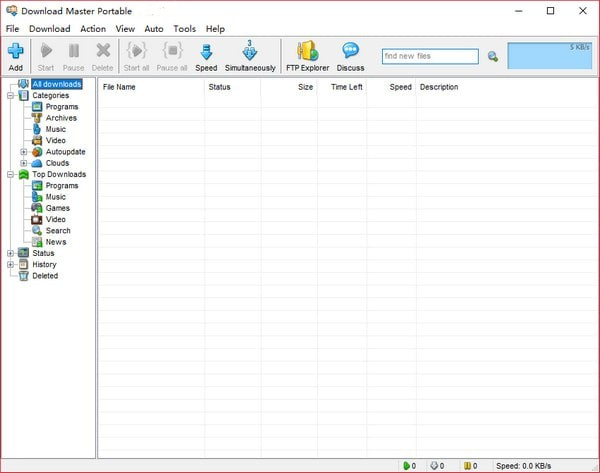Sort by Speed column header
This screenshot has height=473, width=600.
pos(391,87)
